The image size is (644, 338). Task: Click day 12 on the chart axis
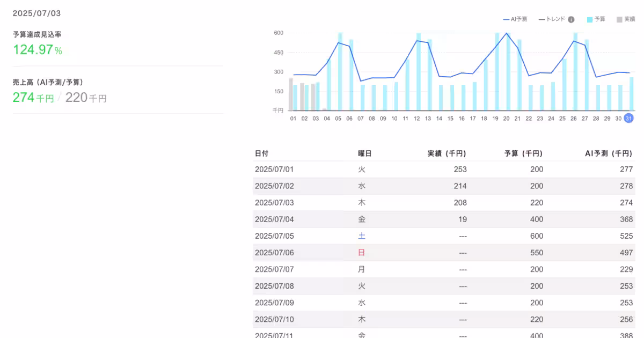[x=416, y=119]
